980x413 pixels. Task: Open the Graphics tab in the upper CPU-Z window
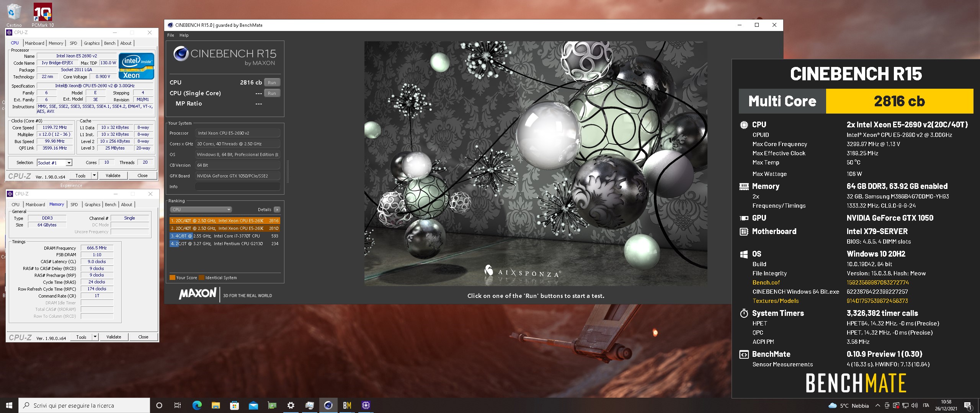91,43
